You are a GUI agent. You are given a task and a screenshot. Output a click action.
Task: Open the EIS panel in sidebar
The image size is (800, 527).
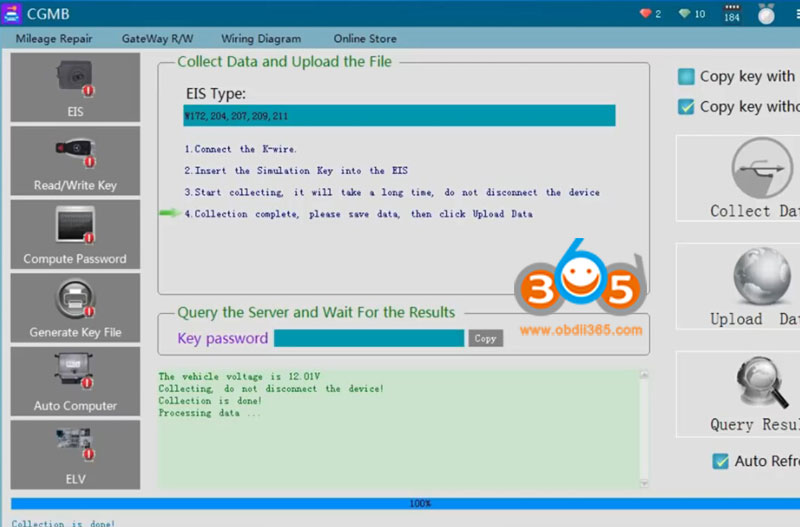pos(75,87)
